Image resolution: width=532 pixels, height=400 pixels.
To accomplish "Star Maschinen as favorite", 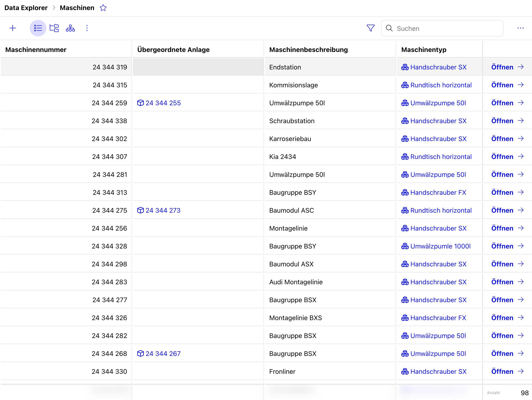I will point(103,8).
